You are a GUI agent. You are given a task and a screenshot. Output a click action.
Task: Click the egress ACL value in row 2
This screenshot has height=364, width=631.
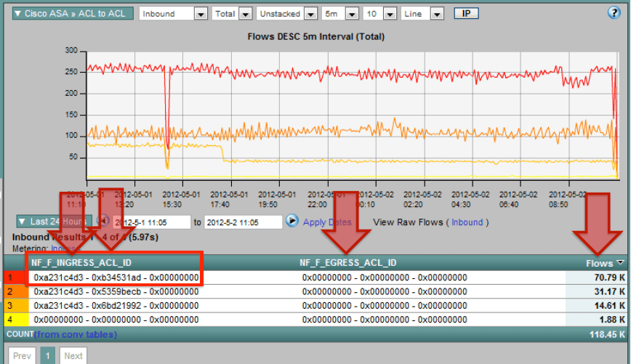pyautogui.click(x=385, y=291)
